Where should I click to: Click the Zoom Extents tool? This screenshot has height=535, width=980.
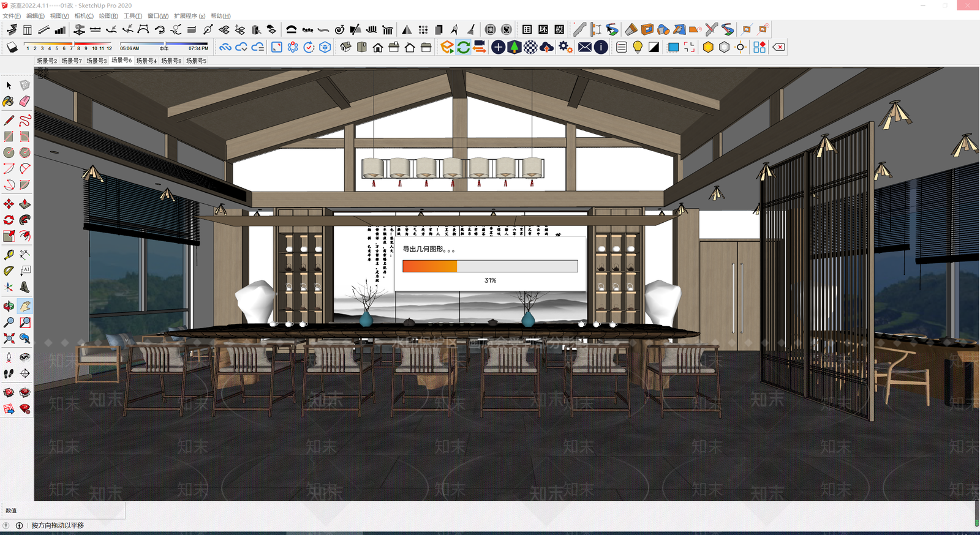tap(9, 338)
